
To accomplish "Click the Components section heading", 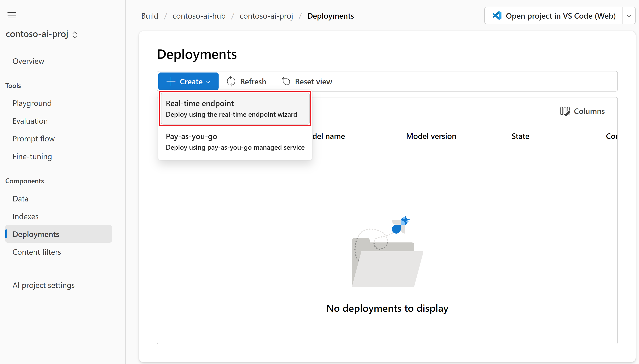I will 25,181.
